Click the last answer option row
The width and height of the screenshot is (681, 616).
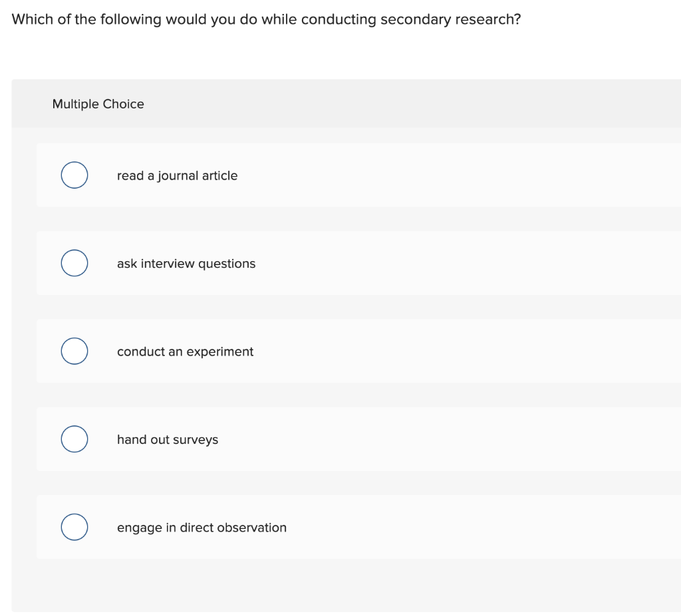tap(333, 527)
